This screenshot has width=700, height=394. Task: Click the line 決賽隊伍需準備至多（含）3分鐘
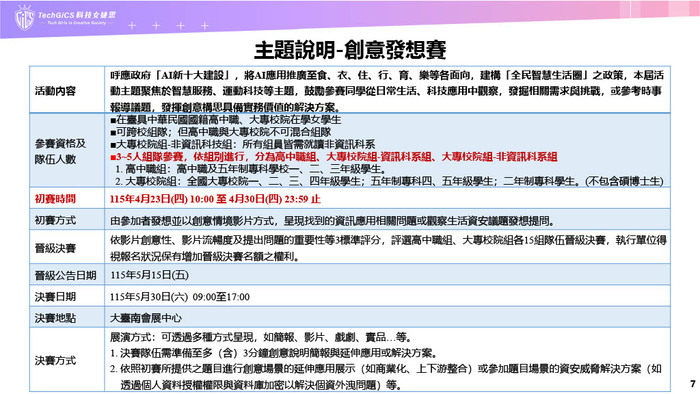pos(273,353)
